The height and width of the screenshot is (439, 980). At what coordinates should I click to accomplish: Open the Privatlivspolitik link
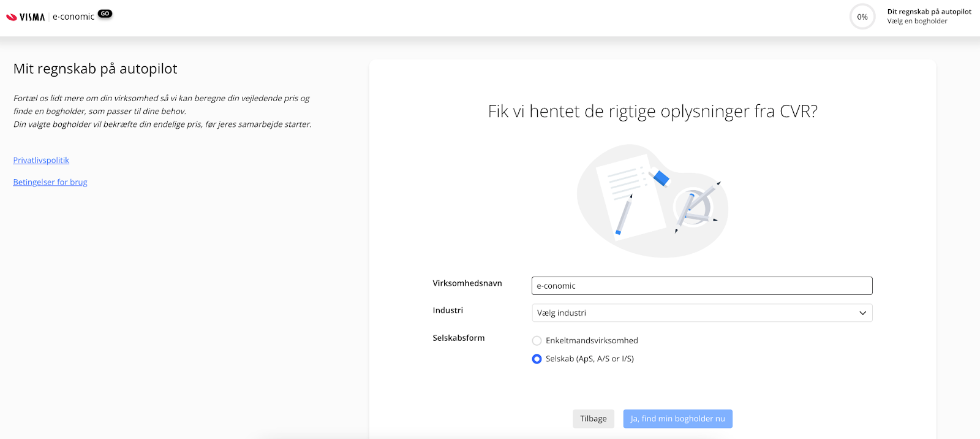[41, 160]
